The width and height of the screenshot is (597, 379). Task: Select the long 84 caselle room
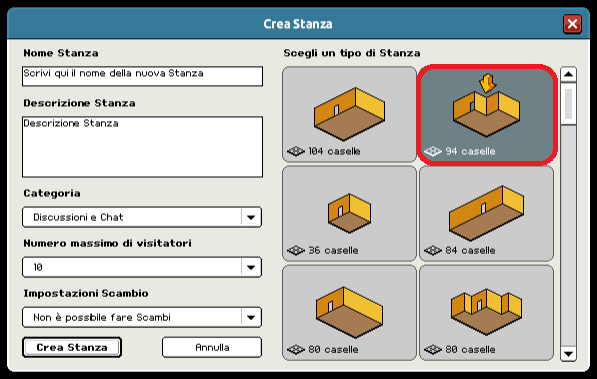[x=486, y=213]
